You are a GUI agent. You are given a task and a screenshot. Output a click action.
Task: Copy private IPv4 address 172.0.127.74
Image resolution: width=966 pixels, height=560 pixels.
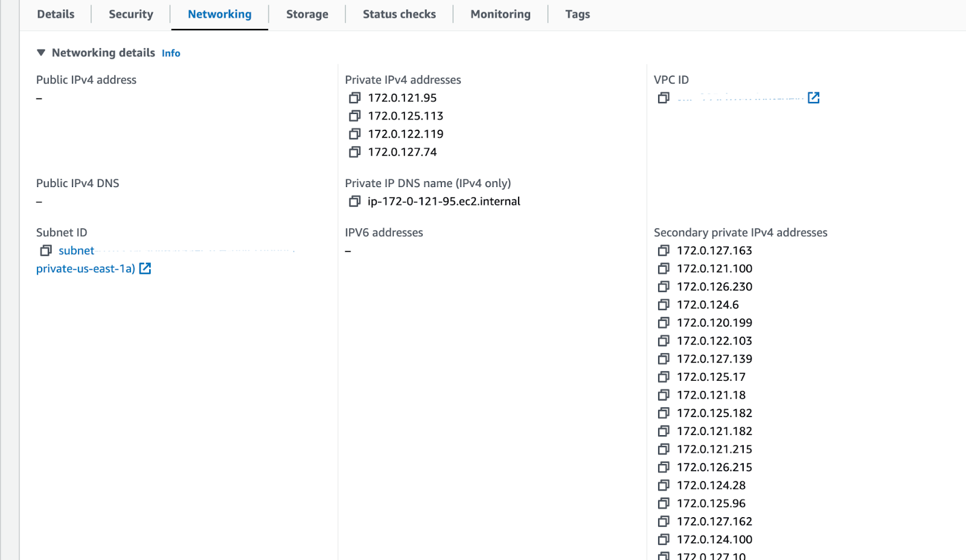[x=354, y=152]
